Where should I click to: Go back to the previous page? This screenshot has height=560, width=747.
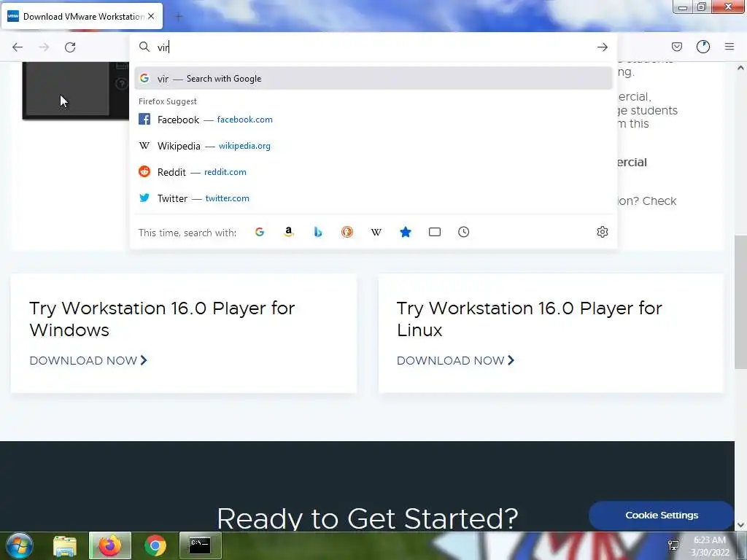click(x=18, y=47)
